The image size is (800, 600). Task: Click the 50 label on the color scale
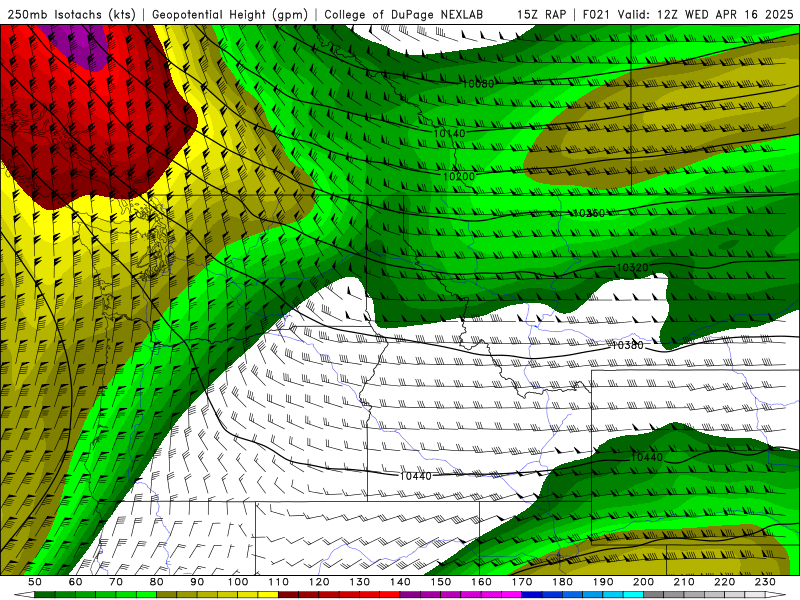tap(35, 582)
